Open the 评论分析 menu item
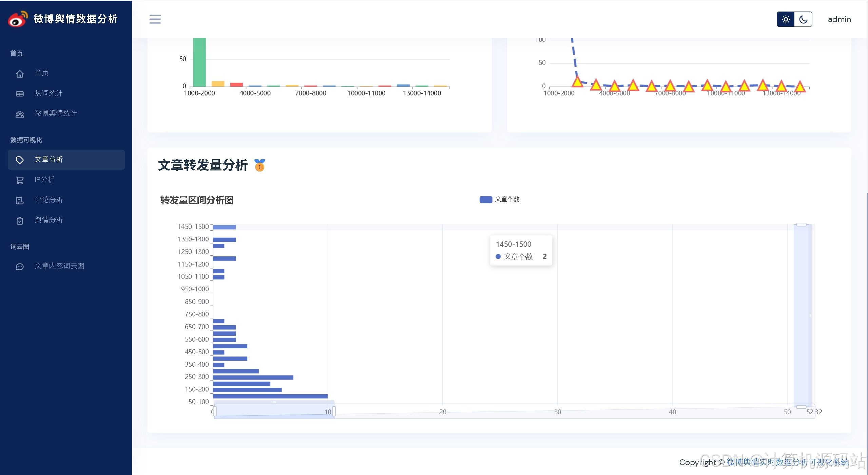Viewport: 868px width, 475px height. [x=49, y=200]
